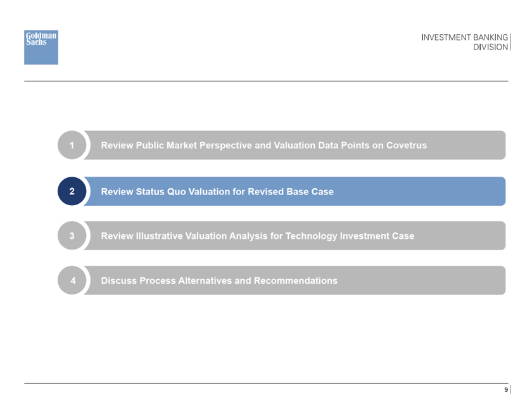532x411 pixels.
Task: Click the dark blue number 2 badge
Action: (x=72, y=191)
